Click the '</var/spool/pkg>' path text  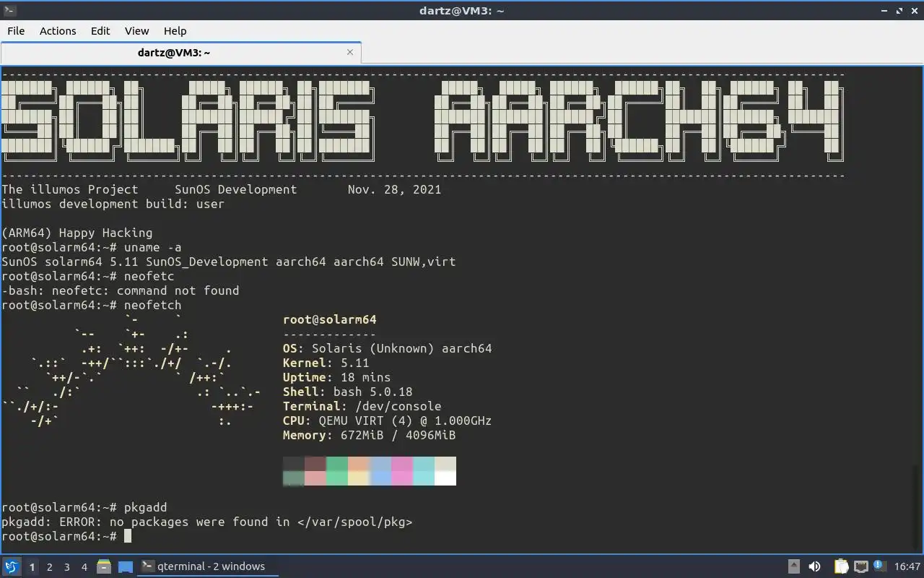(354, 522)
